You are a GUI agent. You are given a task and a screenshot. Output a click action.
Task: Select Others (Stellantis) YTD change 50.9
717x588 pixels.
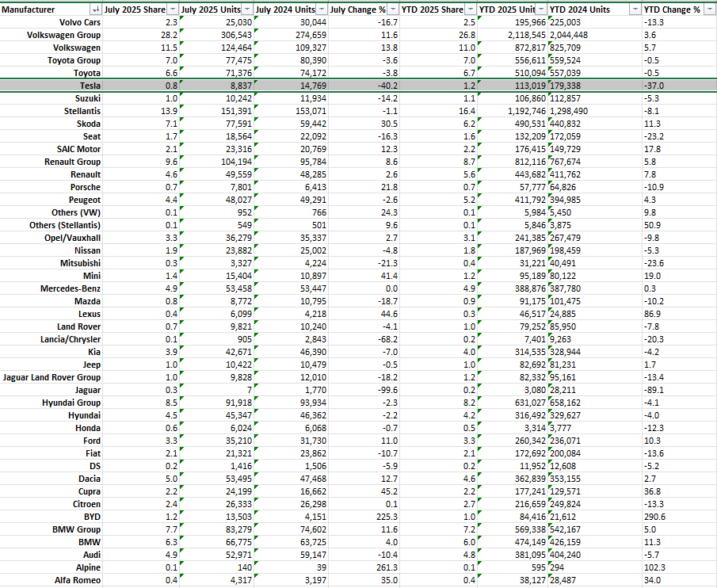[679, 225]
